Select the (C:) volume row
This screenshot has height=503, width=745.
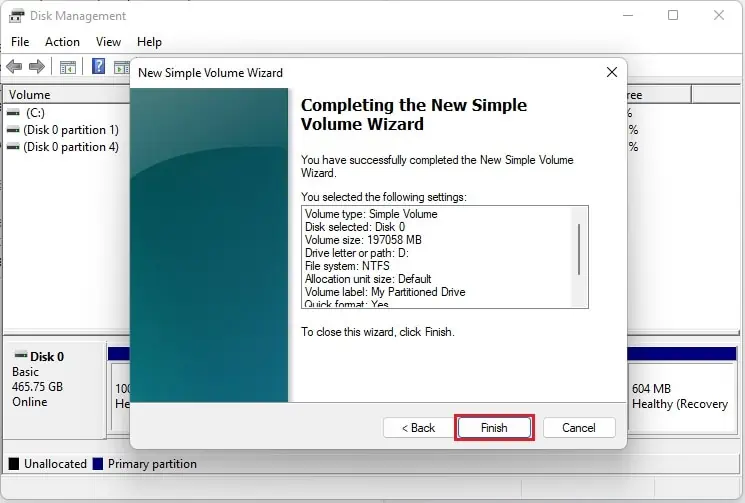click(35, 113)
